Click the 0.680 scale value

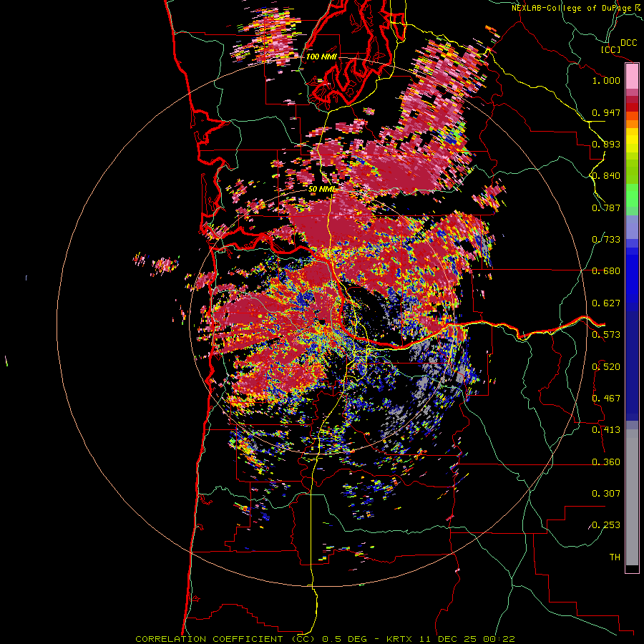[x=606, y=271]
